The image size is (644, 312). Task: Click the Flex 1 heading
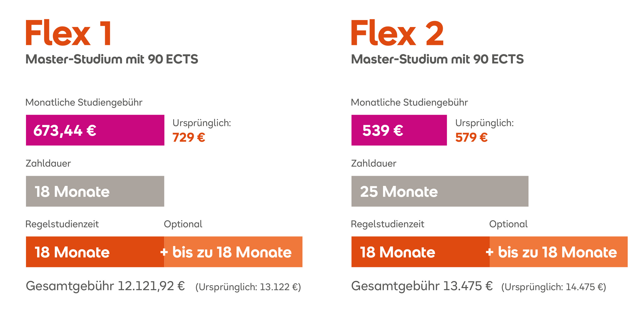[69, 33]
